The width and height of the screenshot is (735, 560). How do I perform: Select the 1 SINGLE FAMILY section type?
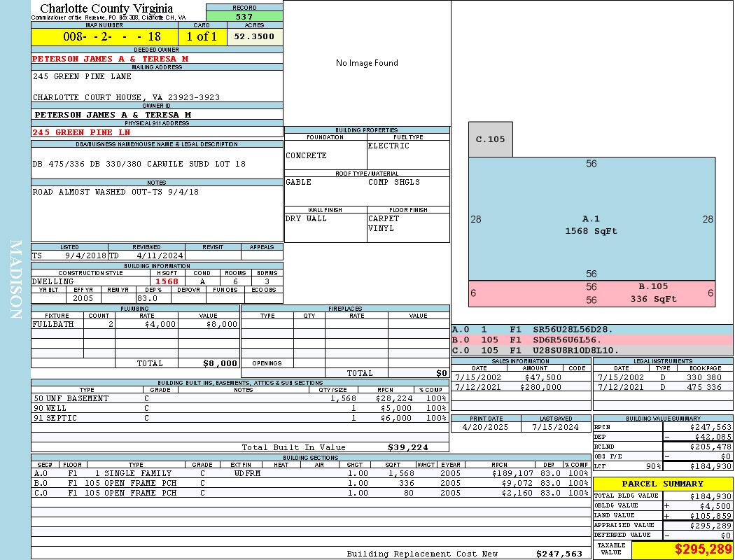[133, 473]
